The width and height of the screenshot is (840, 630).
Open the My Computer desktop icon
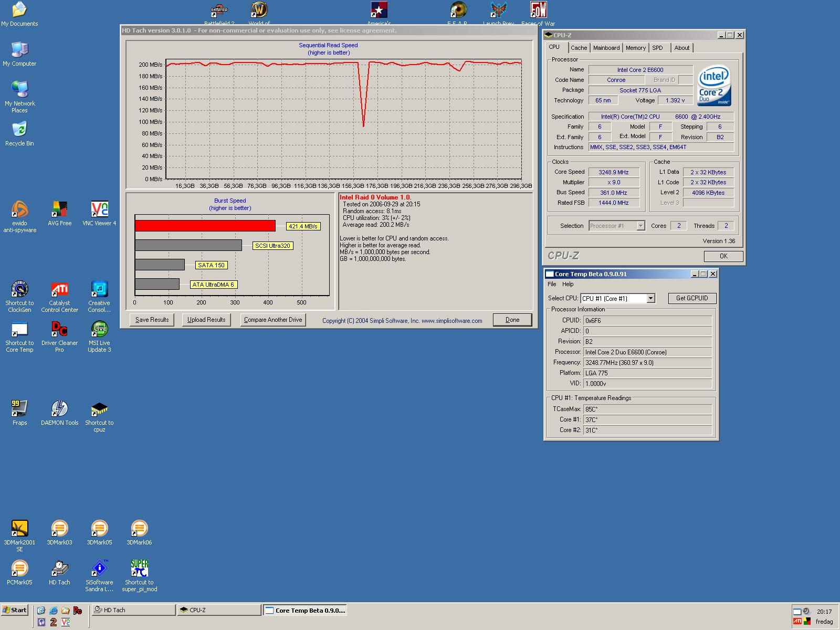19,54
